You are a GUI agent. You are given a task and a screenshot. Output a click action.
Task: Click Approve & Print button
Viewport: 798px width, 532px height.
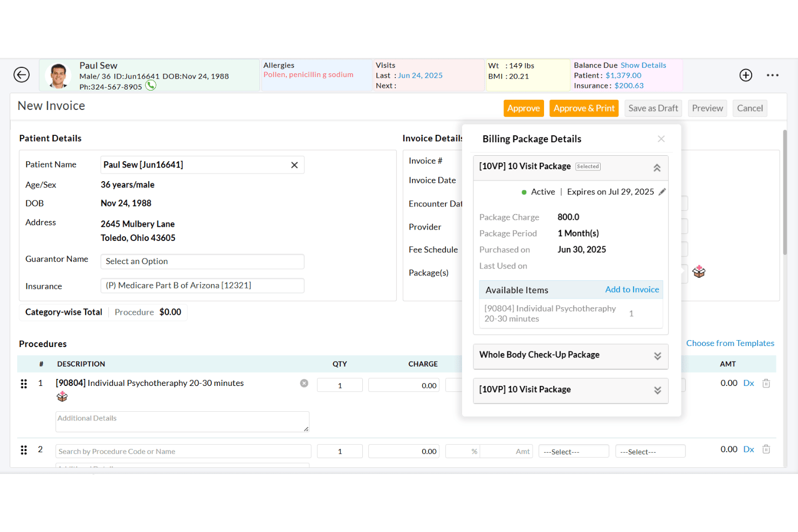[584, 108]
